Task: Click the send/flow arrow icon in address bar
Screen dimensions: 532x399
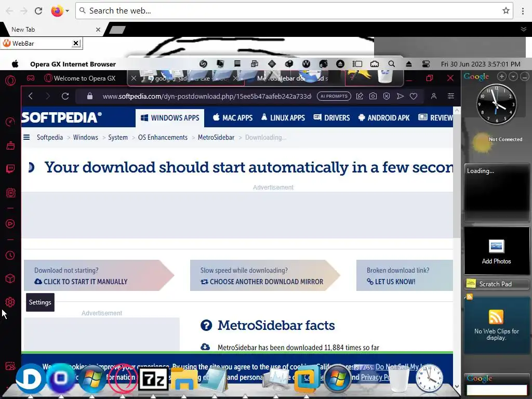Action: pos(400,96)
